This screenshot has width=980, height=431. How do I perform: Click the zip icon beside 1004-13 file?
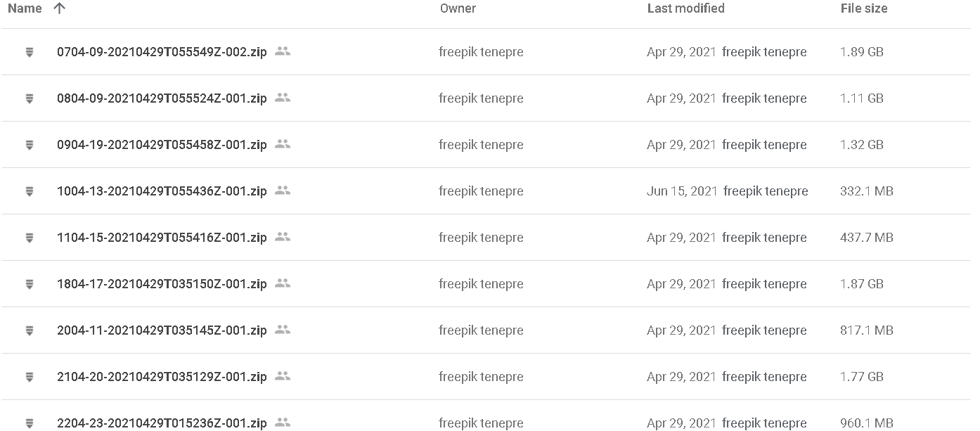click(x=30, y=191)
